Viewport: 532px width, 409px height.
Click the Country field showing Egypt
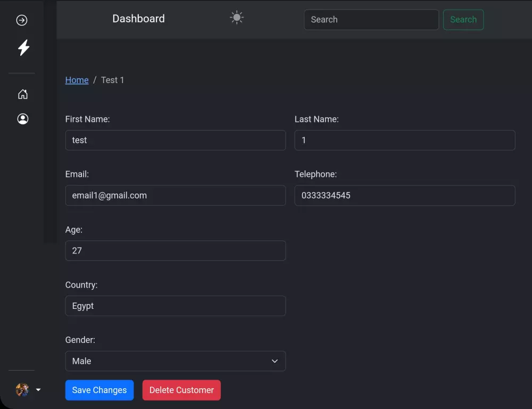tap(176, 306)
